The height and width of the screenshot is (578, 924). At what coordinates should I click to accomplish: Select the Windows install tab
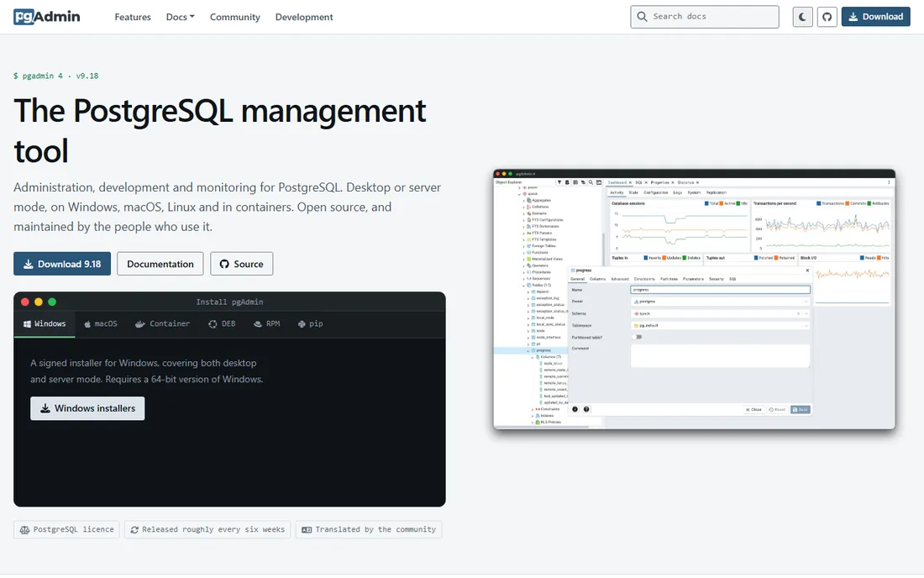click(x=45, y=323)
